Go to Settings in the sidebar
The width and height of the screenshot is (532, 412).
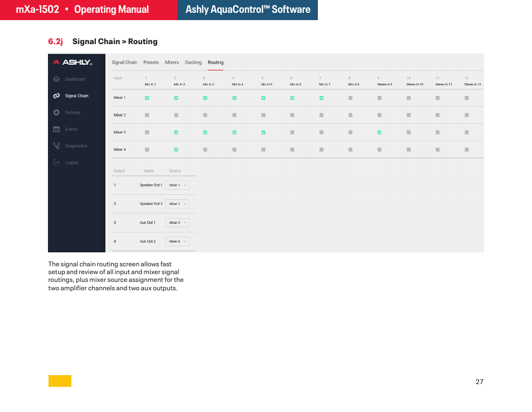(72, 112)
